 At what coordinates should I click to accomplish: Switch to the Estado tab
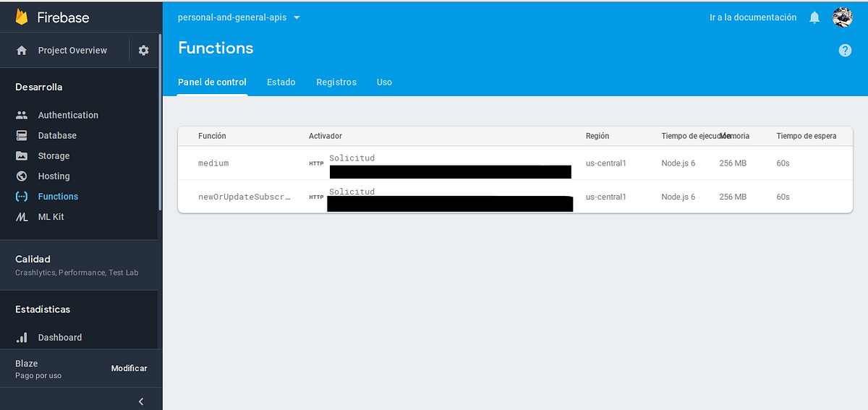(x=281, y=82)
